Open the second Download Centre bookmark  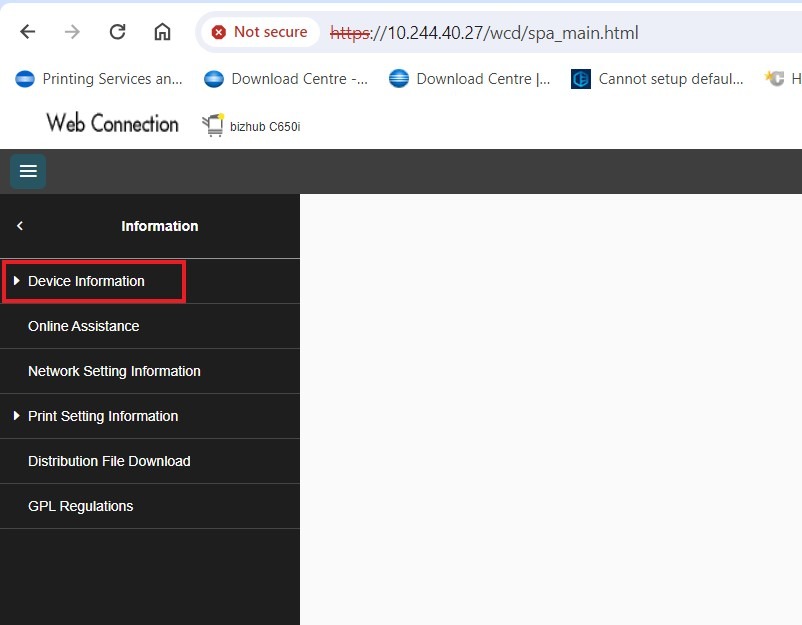point(470,79)
